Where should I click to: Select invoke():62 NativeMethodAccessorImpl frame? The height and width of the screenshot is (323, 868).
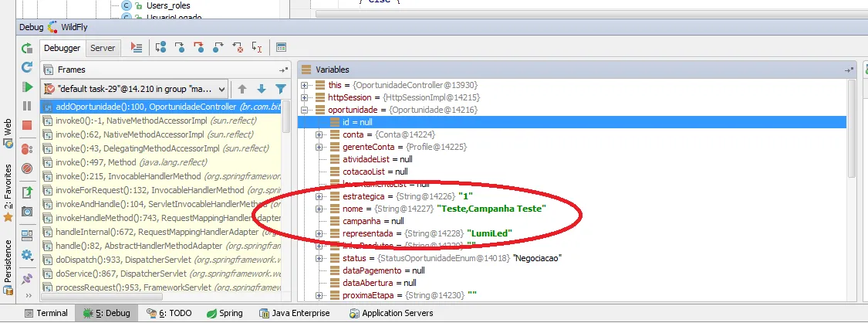click(x=162, y=134)
